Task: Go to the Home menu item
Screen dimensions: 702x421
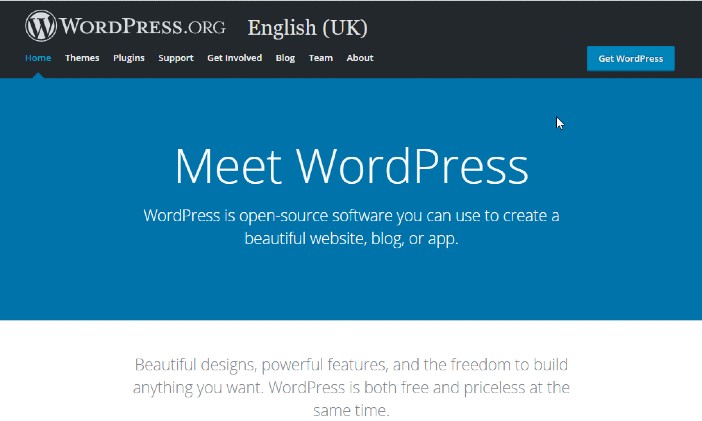Action: tap(38, 58)
